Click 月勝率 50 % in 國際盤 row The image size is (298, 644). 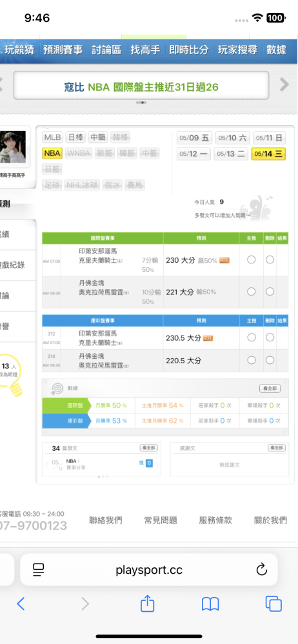(111, 405)
